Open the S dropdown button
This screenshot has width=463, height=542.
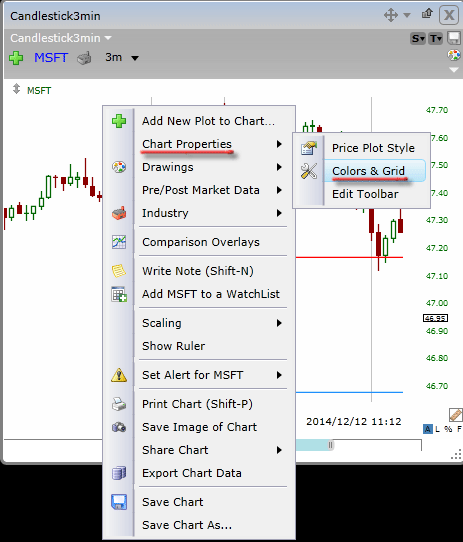click(418, 38)
